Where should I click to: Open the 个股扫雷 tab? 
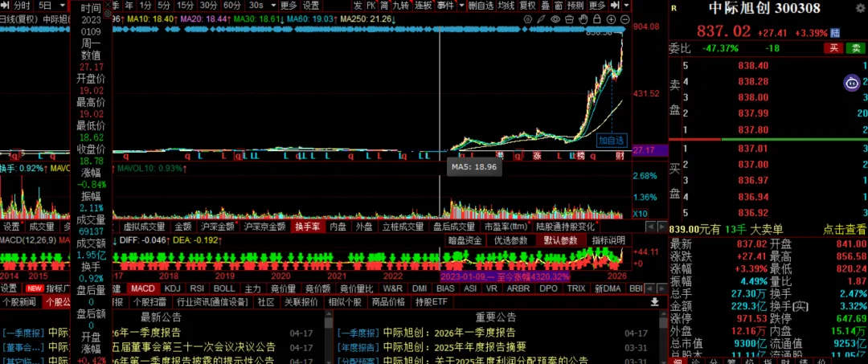(x=149, y=302)
